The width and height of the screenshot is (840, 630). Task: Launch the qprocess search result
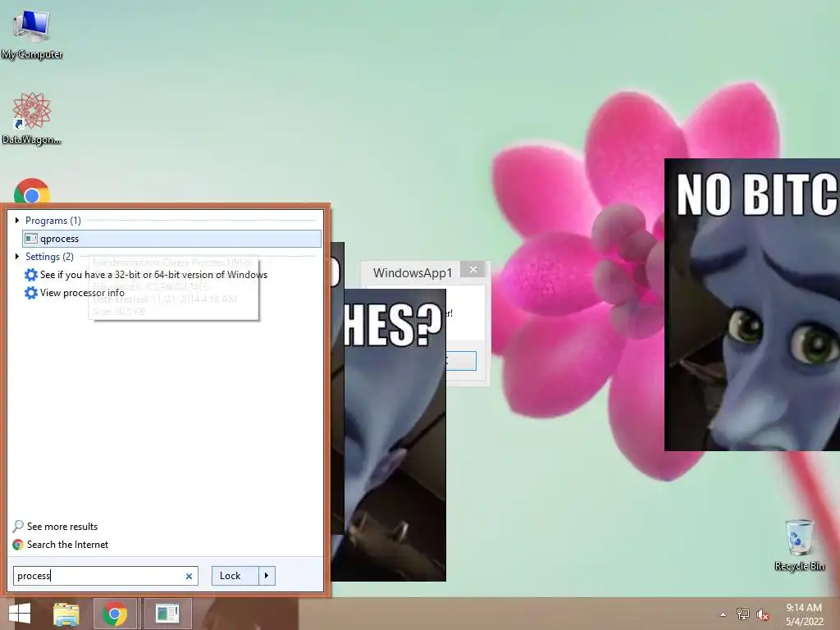click(172, 239)
